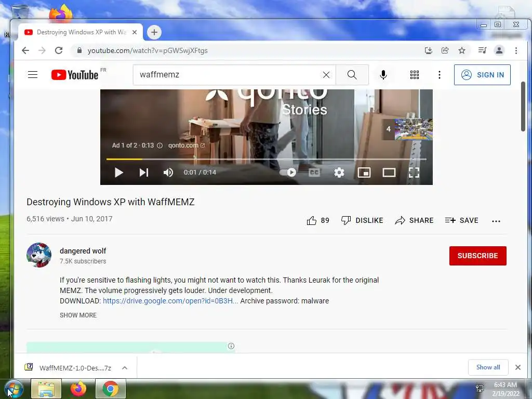This screenshot has width=532, height=399.
Task: Open File Explorer from the taskbar
Action: click(x=46, y=389)
